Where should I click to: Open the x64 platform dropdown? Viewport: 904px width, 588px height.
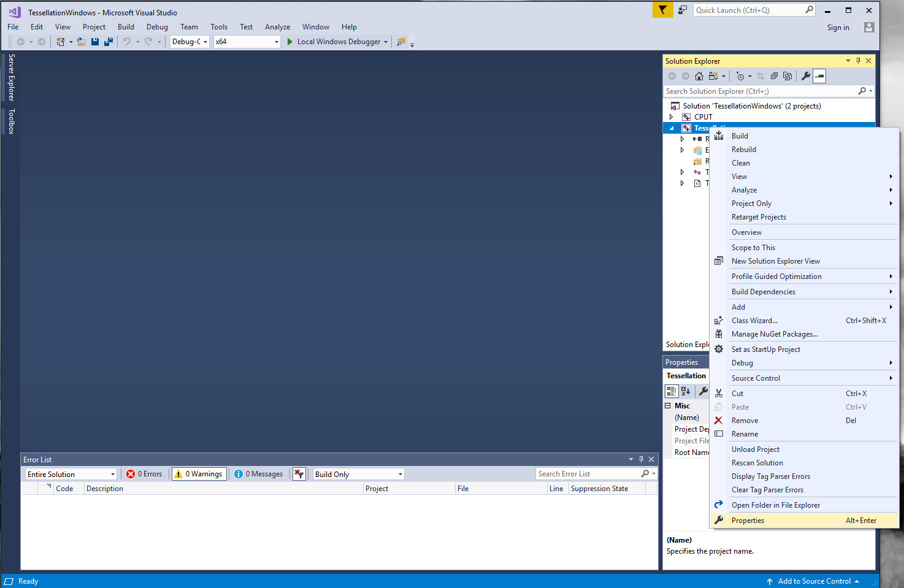[x=247, y=42]
